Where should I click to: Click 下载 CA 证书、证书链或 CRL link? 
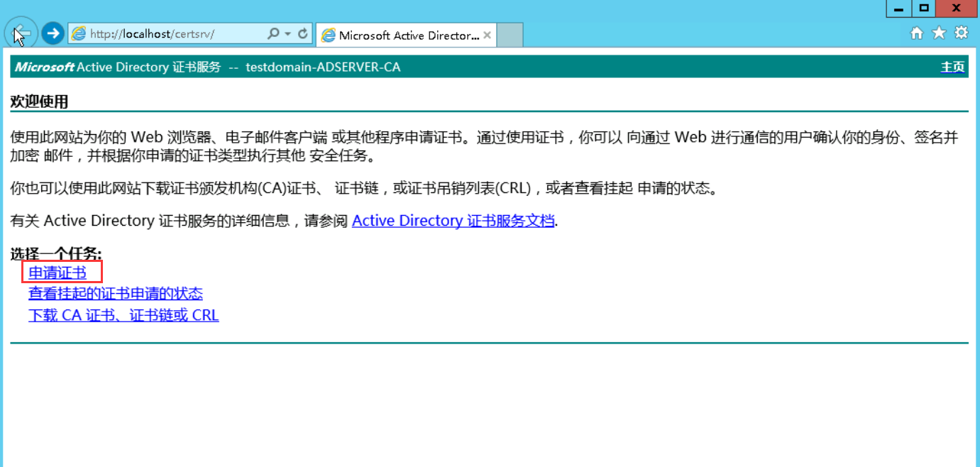(123, 315)
